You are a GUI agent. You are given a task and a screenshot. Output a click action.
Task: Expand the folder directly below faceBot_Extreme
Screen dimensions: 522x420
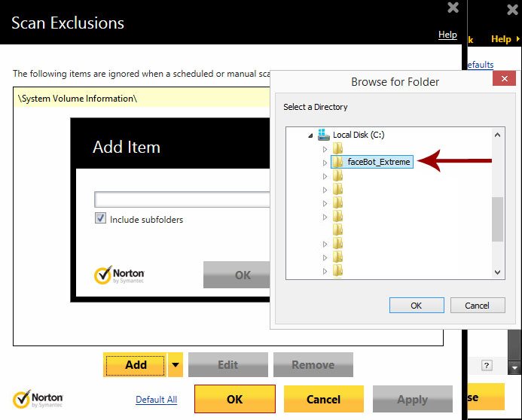tap(325, 176)
